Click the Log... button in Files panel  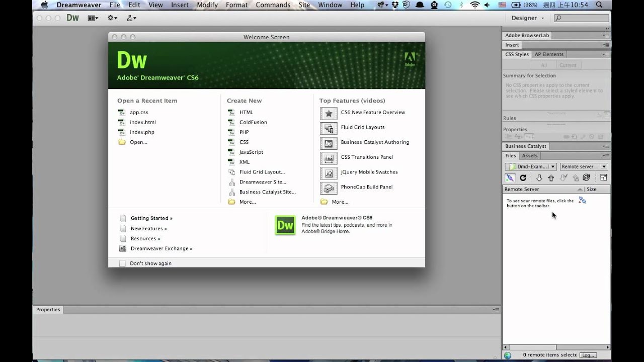click(x=587, y=355)
